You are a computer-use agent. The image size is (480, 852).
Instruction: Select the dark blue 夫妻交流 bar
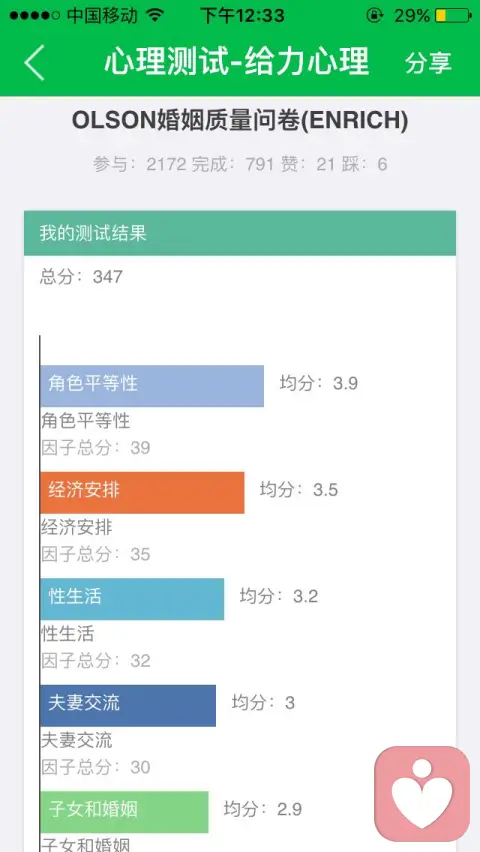[x=128, y=705]
